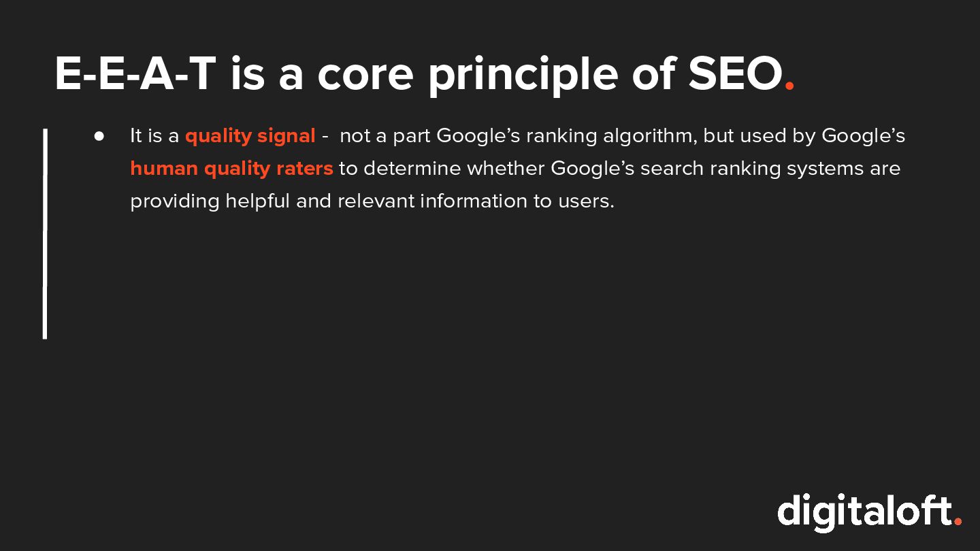This screenshot has height=551, width=980.
Task: Click the digitaloft logo
Action: pos(870,512)
